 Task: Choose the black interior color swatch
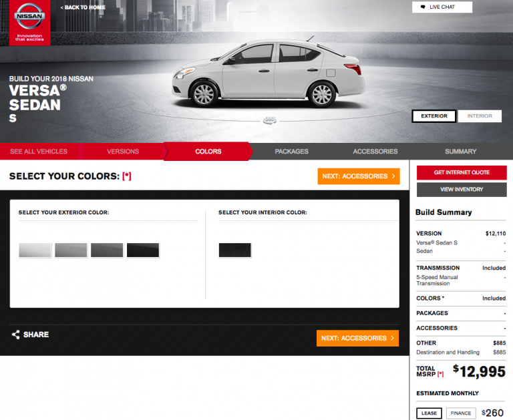(235, 250)
